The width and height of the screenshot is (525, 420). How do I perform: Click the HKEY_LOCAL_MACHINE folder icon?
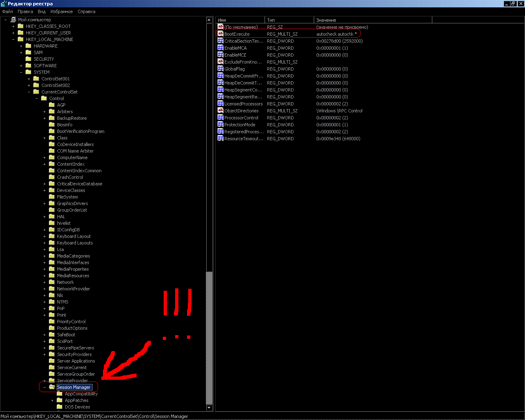(21, 39)
